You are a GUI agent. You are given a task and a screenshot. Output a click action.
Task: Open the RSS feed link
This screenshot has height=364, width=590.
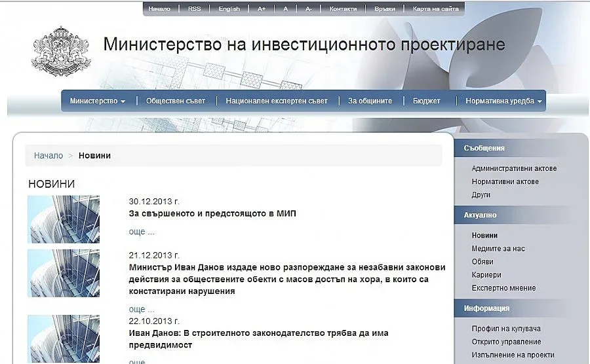click(195, 9)
